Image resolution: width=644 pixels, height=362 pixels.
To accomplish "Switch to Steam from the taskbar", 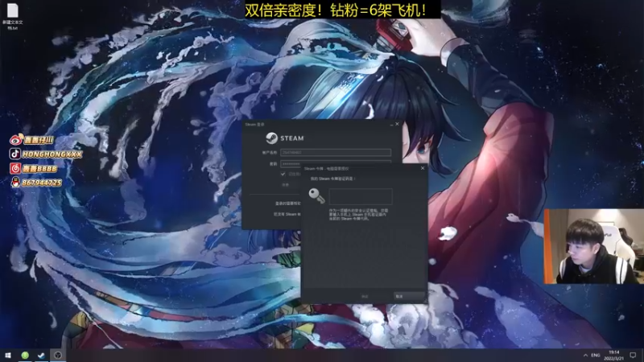I will [41, 356].
